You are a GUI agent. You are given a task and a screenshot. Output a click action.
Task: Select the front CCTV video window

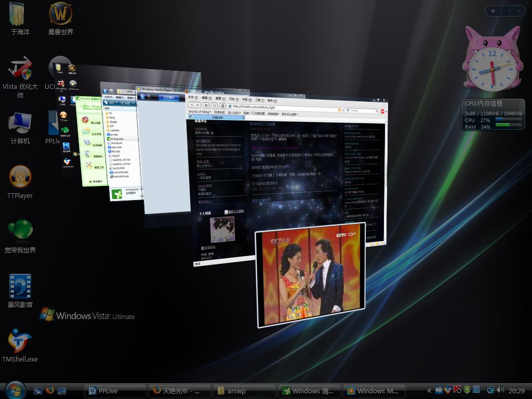click(310, 274)
